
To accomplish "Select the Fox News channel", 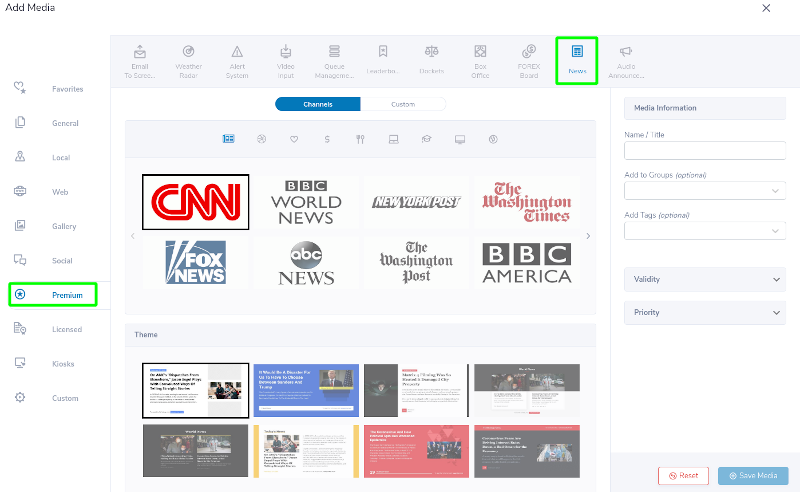I will coord(195,262).
